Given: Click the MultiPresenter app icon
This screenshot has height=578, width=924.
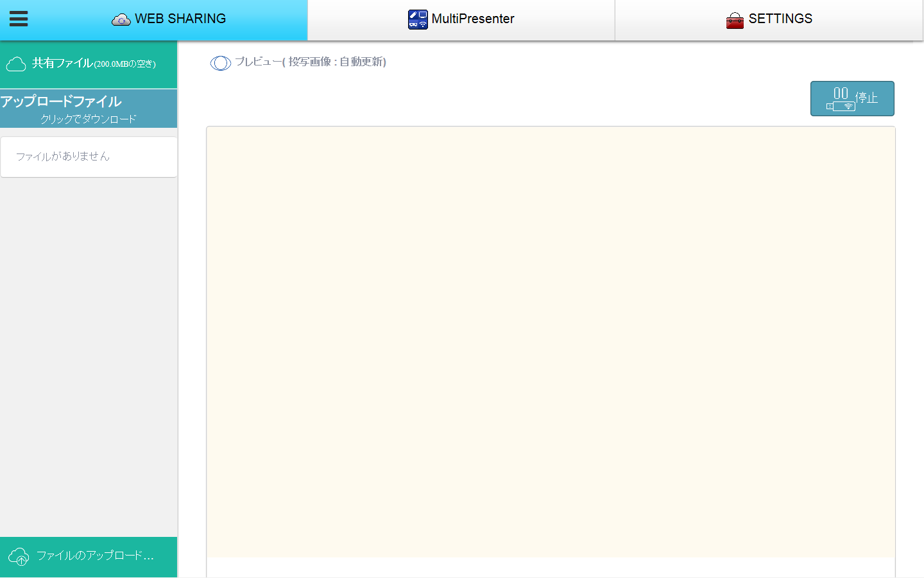Looking at the screenshot, I should pyautogui.click(x=418, y=19).
